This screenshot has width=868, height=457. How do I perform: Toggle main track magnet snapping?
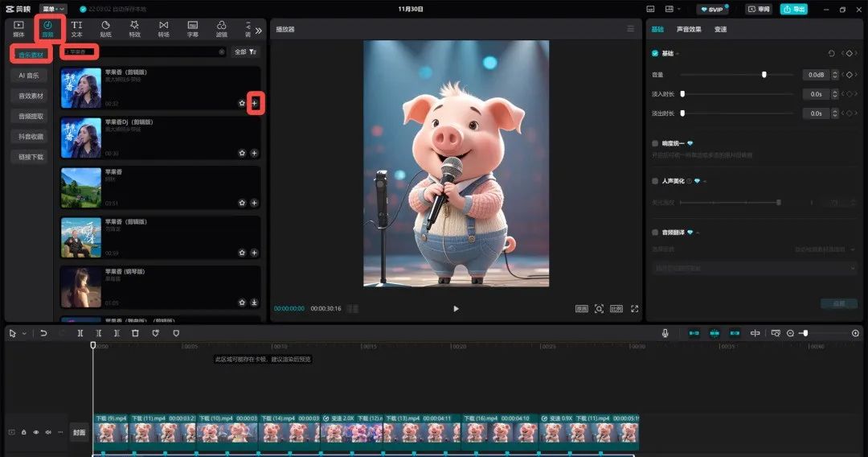694,333
